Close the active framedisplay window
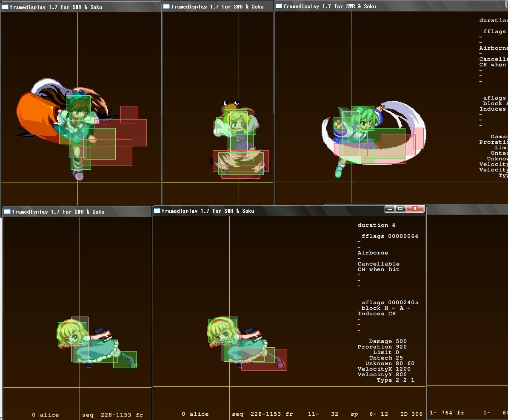 [x=415, y=209]
